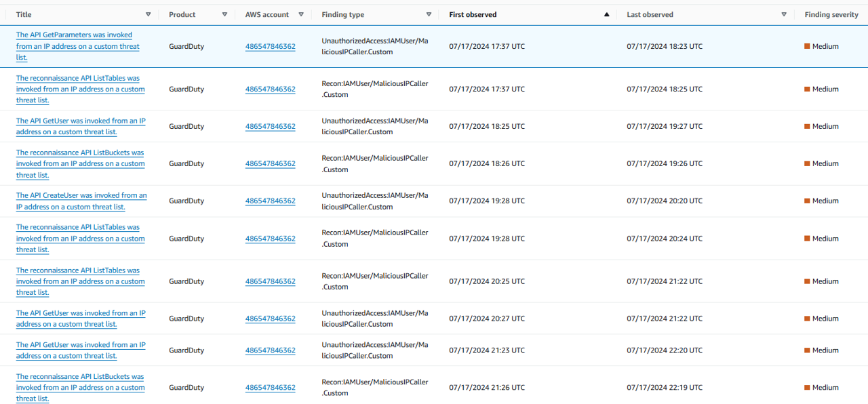Select last observed 07/17/2024 22:20 UTC cell
Screen dimensions: 868x404
pyautogui.click(x=665, y=350)
